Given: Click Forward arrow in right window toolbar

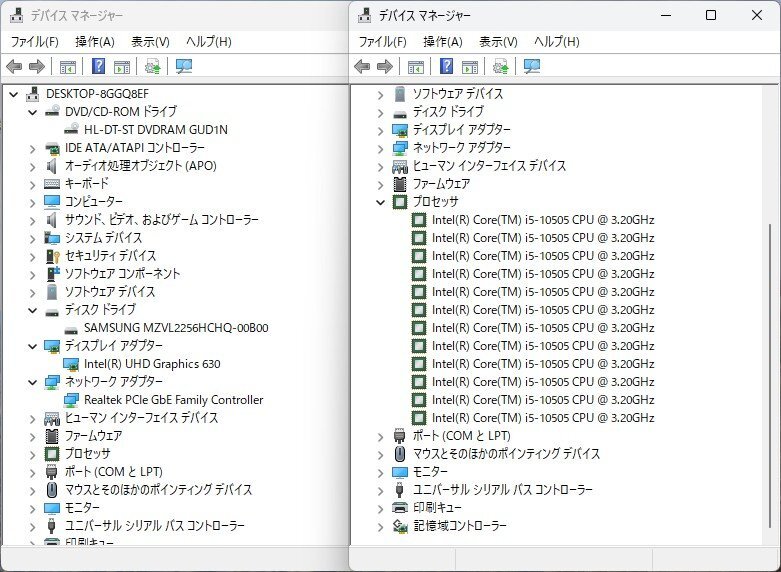Looking at the screenshot, I should [385, 66].
